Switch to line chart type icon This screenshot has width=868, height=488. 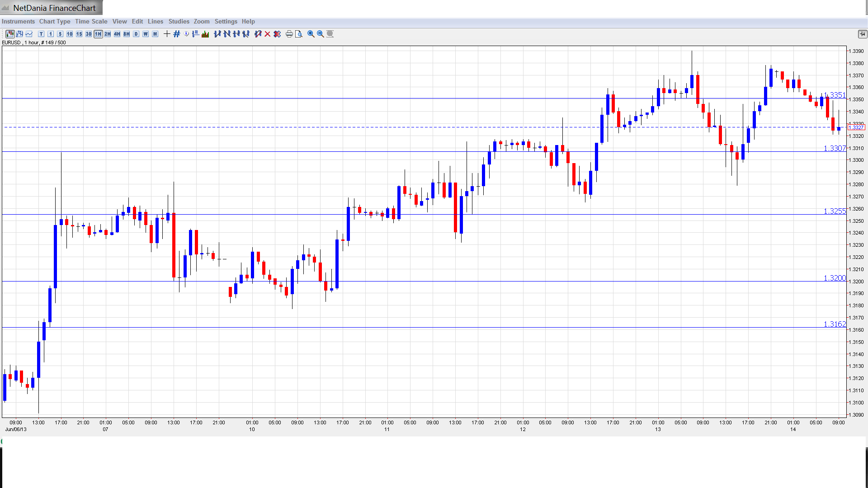(x=29, y=34)
